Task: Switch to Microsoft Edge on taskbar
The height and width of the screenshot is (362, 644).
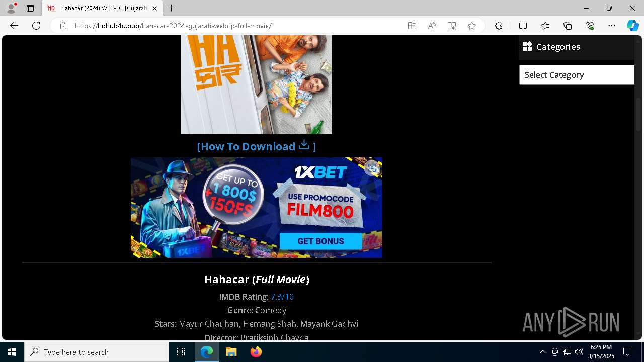Action: click(x=207, y=352)
